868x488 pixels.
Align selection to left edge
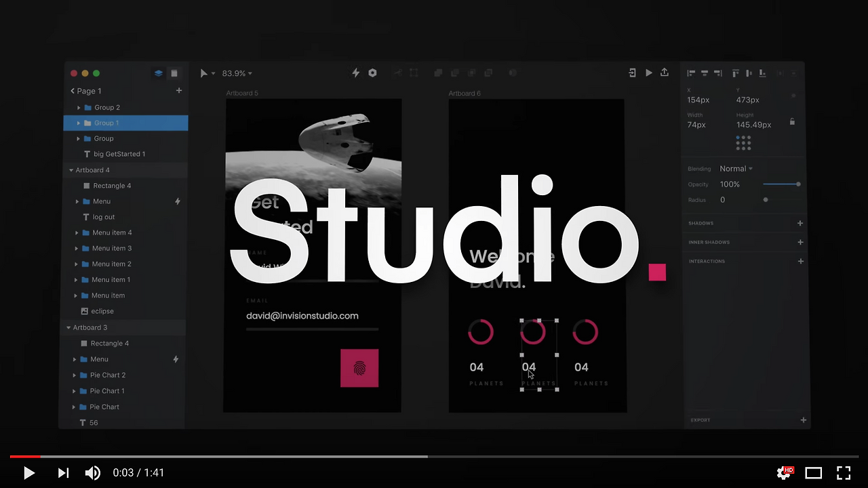[x=692, y=73]
